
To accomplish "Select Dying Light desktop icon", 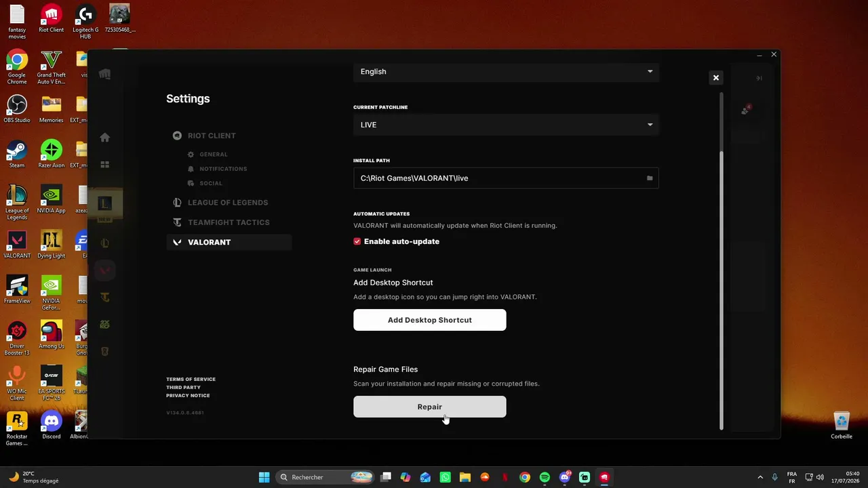I will (x=51, y=245).
